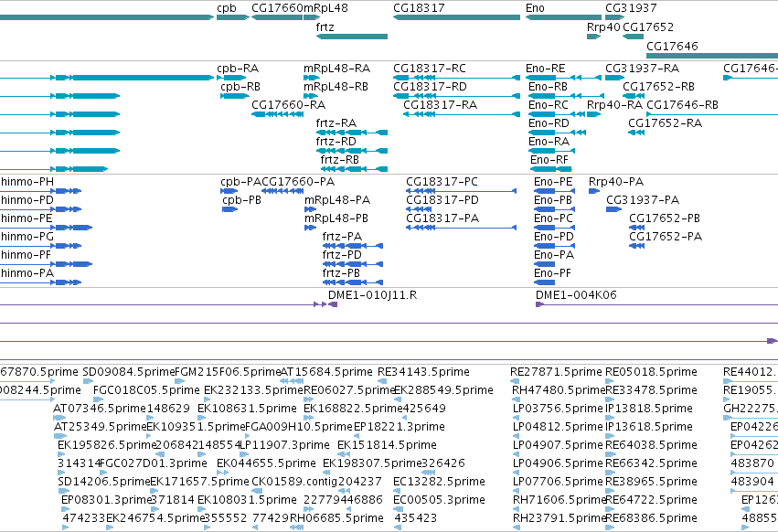Click the Eno-RD transcript label

click(549, 123)
